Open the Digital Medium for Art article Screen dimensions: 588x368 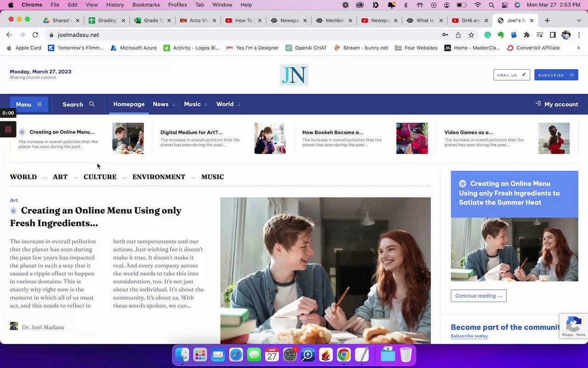pos(192,132)
